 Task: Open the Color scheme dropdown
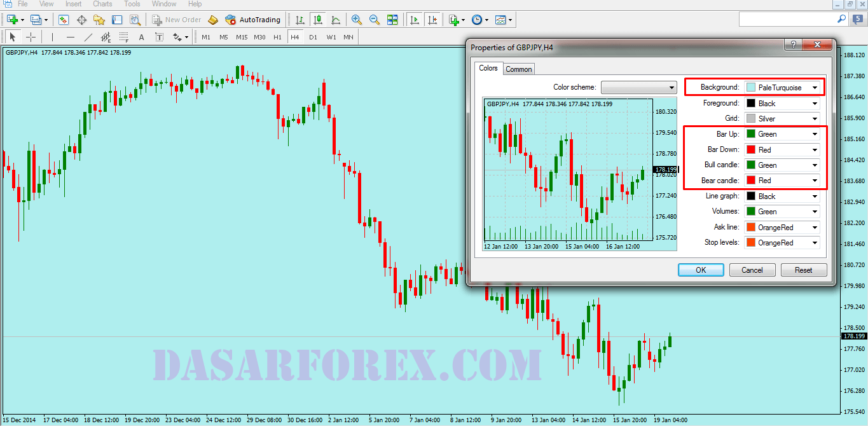tap(639, 87)
